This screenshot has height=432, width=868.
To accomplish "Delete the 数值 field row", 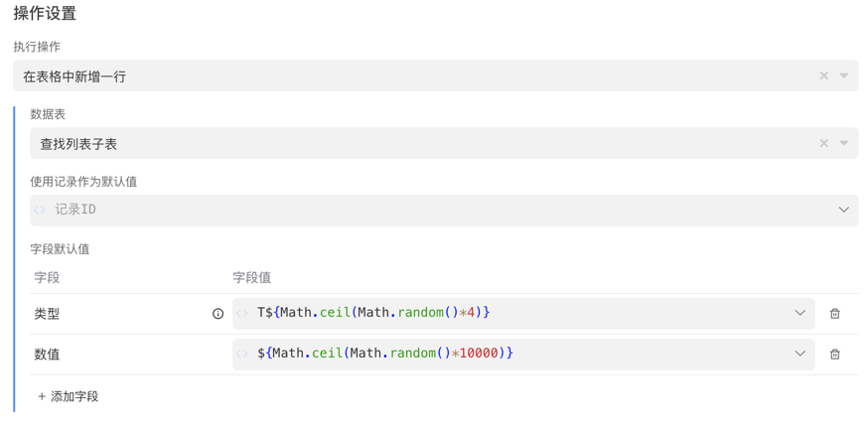I will 835,355.
